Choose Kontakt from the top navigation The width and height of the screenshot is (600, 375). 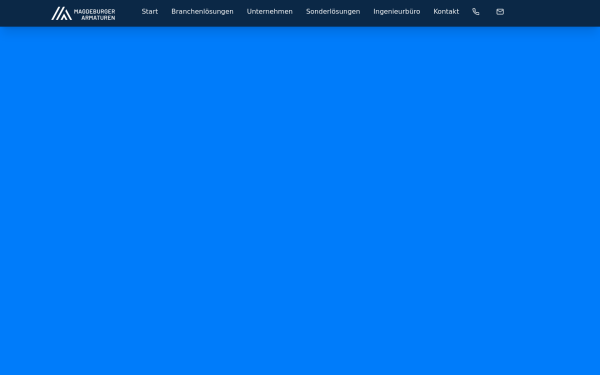click(446, 11)
